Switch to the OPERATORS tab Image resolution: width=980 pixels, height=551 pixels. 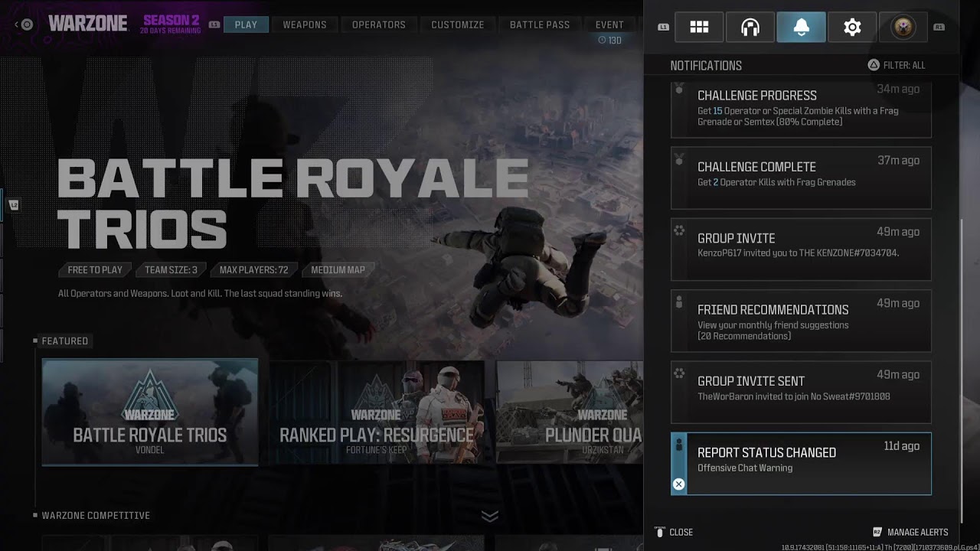pyautogui.click(x=379, y=24)
